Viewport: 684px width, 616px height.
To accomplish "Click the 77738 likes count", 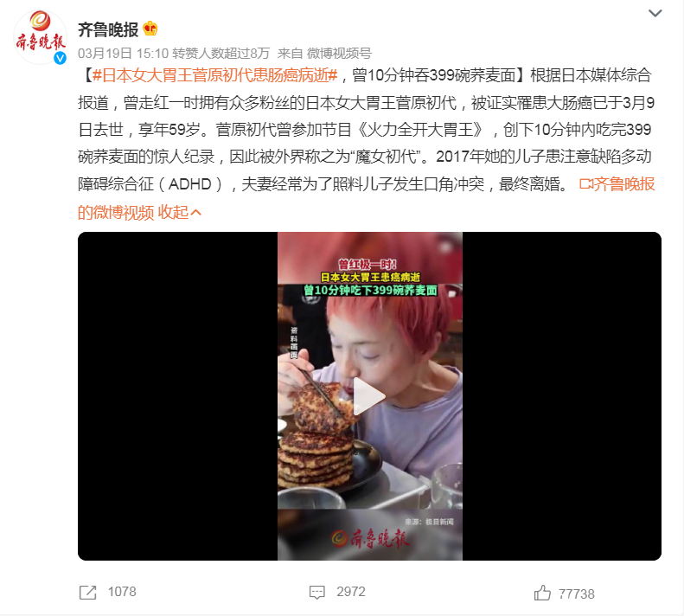I will point(576,594).
